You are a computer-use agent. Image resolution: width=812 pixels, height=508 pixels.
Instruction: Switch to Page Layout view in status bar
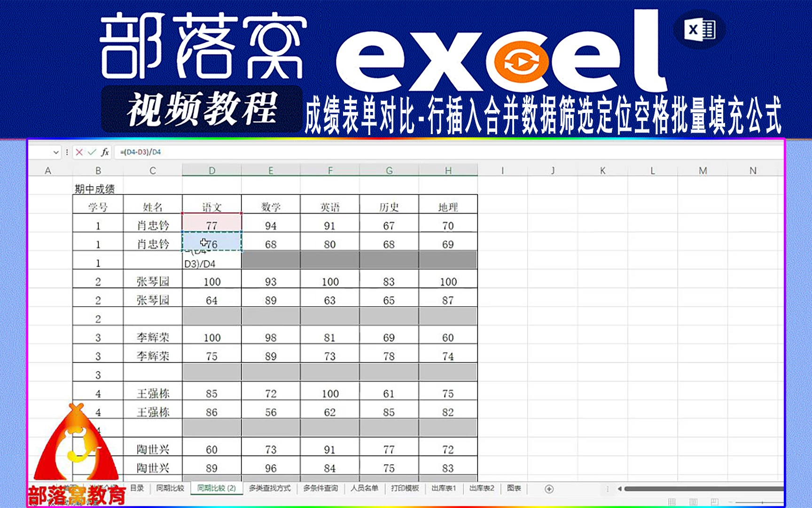coord(693,502)
